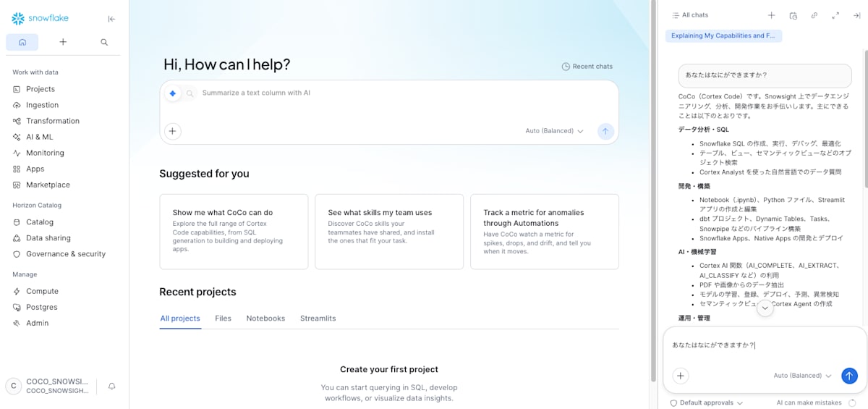The height and width of the screenshot is (409, 868).
Task: Open Recent chats link
Action: (587, 67)
